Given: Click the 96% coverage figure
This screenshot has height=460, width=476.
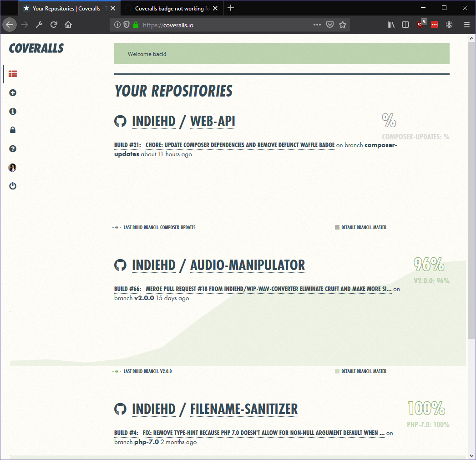Looking at the screenshot, I should (429, 264).
